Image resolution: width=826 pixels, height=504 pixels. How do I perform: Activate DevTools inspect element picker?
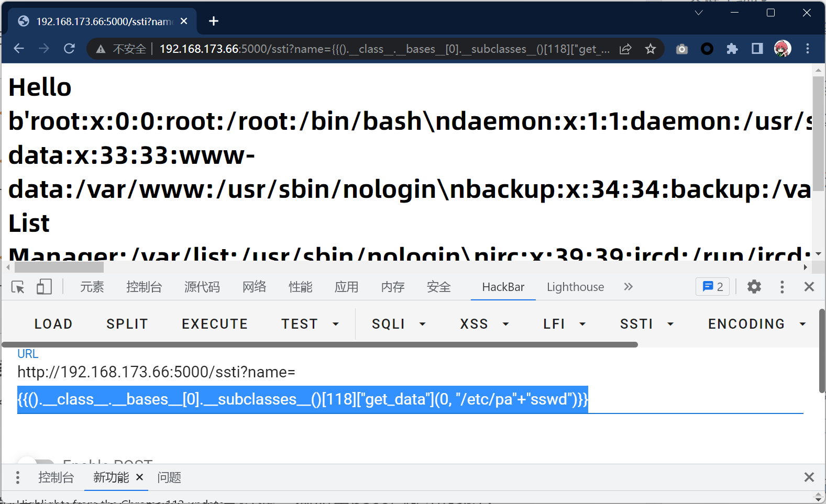coord(18,287)
